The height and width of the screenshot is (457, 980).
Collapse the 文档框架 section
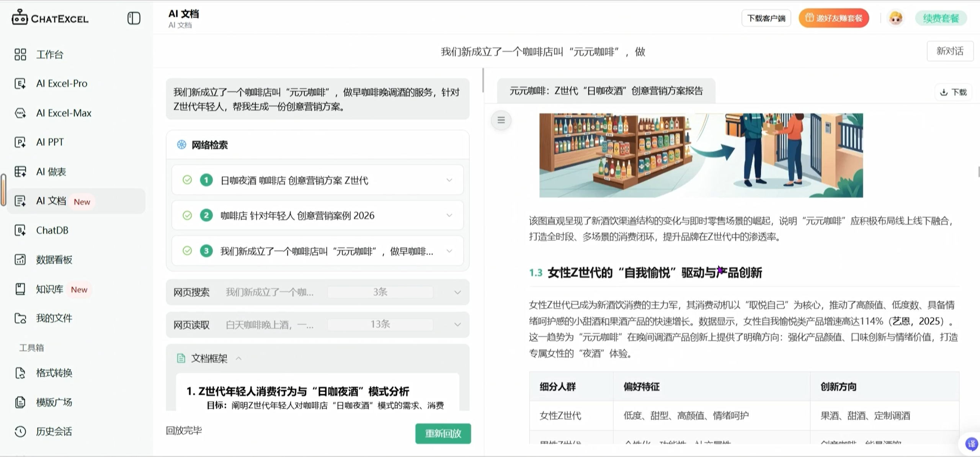tap(238, 358)
